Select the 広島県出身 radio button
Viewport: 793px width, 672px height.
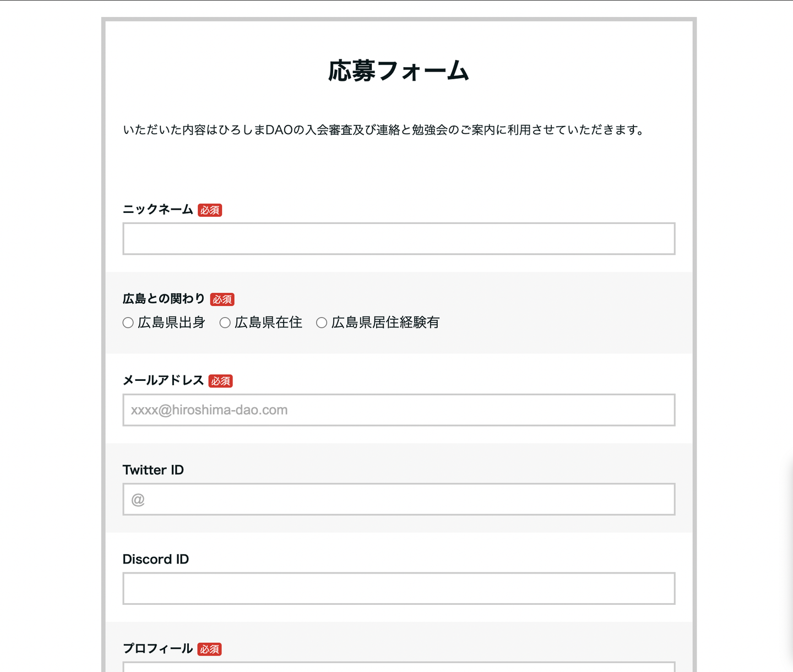pos(128,323)
